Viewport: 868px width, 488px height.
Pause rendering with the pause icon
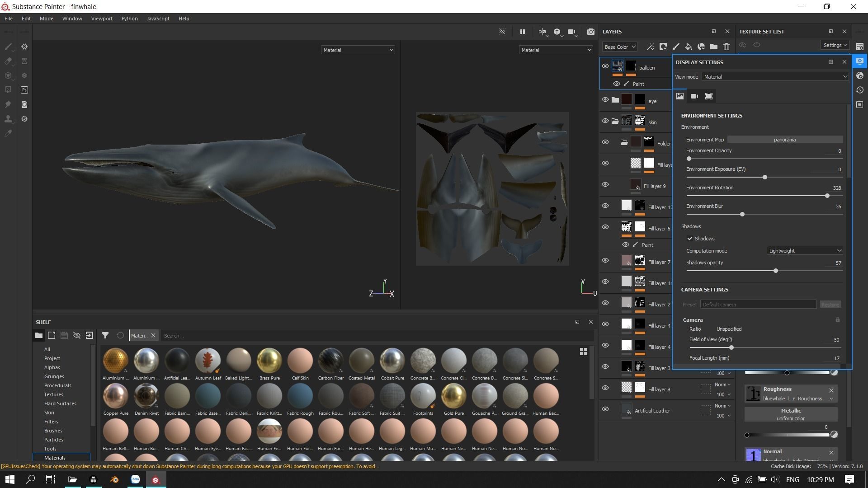pos(523,32)
